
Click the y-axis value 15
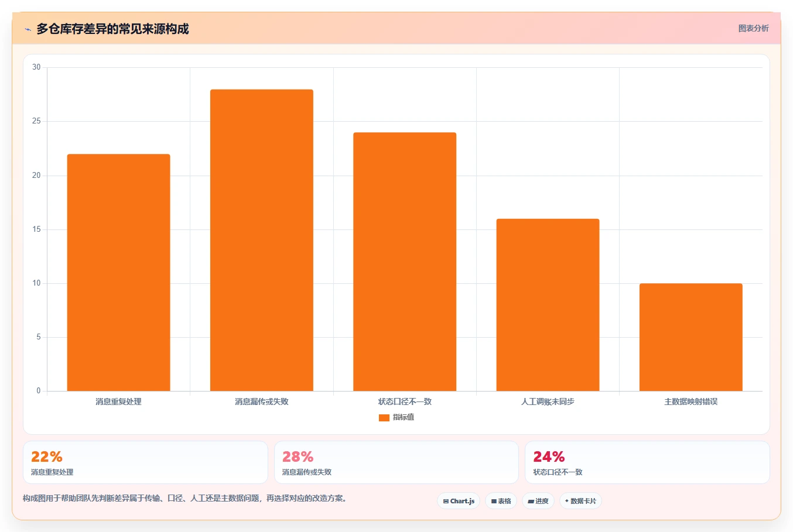pyautogui.click(x=36, y=229)
